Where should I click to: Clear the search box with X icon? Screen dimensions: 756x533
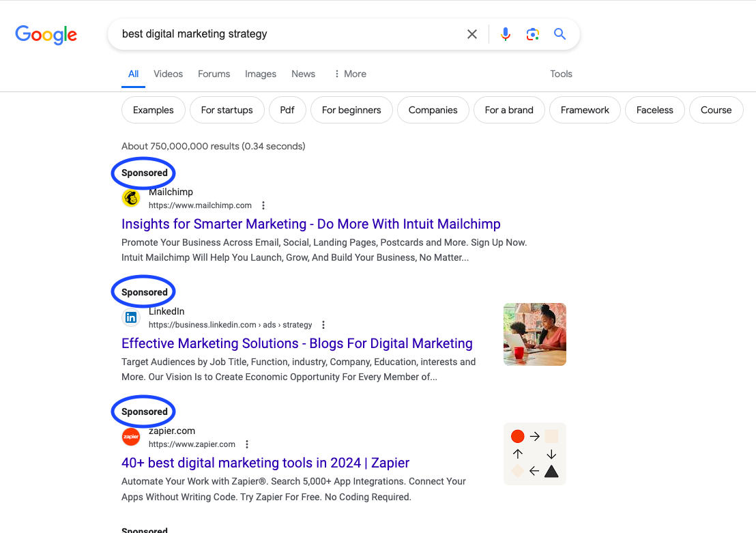coord(471,34)
